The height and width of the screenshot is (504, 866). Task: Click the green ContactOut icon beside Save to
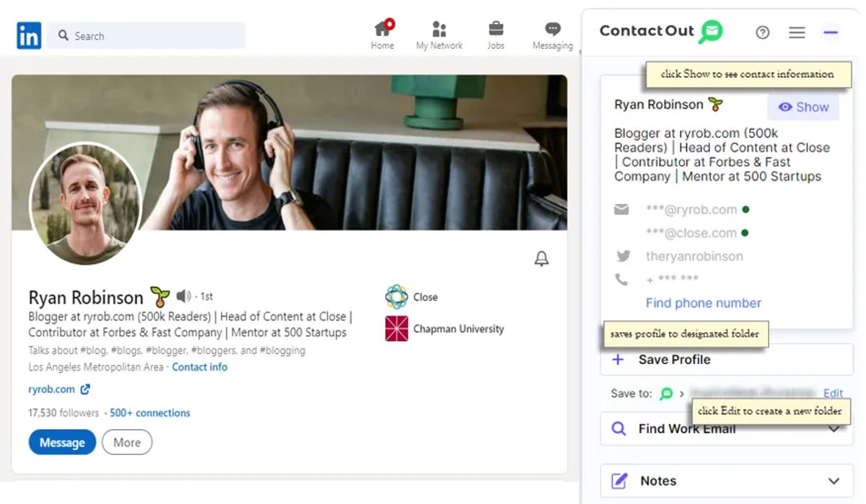coord(666,394)
